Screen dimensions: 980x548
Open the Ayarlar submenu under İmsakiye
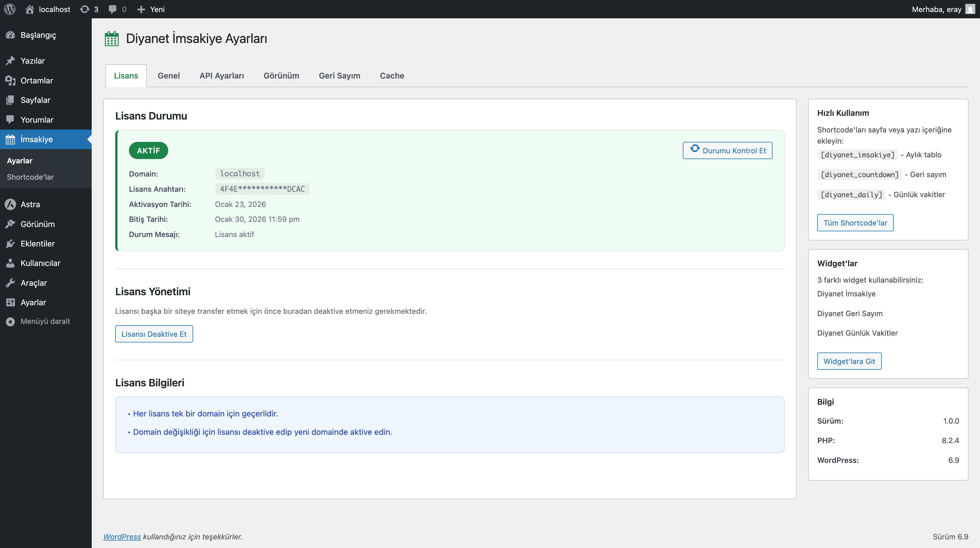19,161
